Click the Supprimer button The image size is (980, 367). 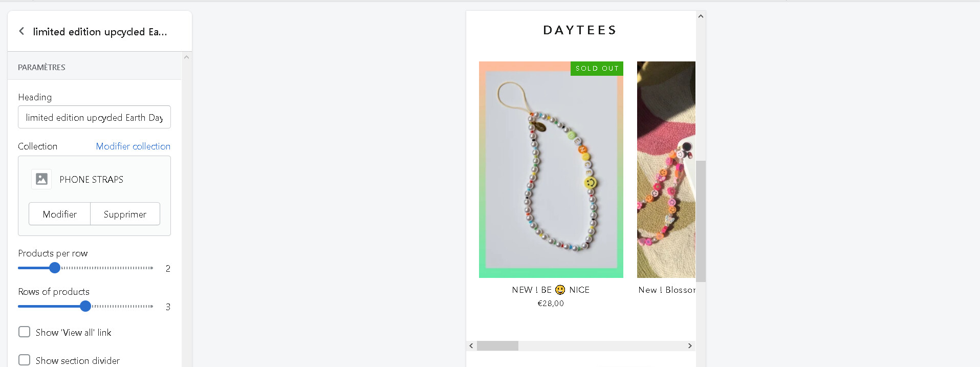125,214
